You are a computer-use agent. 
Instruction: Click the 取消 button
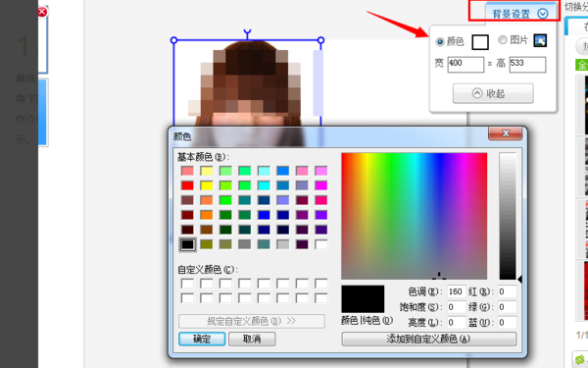(252, 339)
